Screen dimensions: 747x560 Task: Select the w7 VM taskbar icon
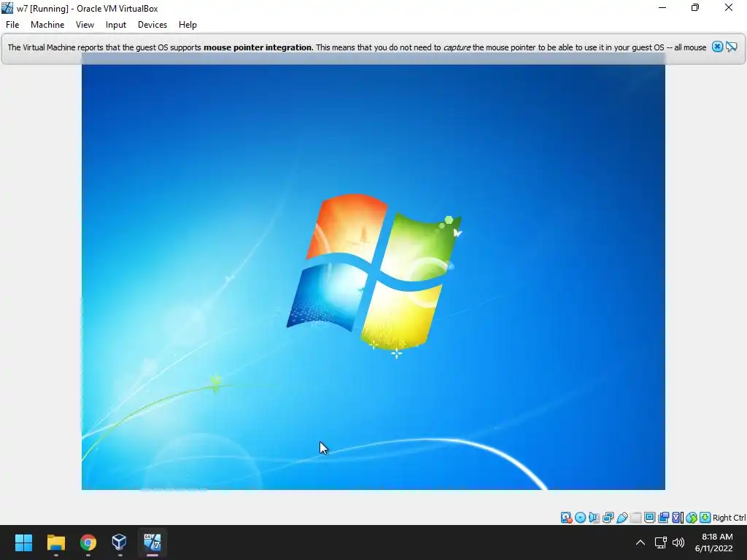tap(152, 542)
